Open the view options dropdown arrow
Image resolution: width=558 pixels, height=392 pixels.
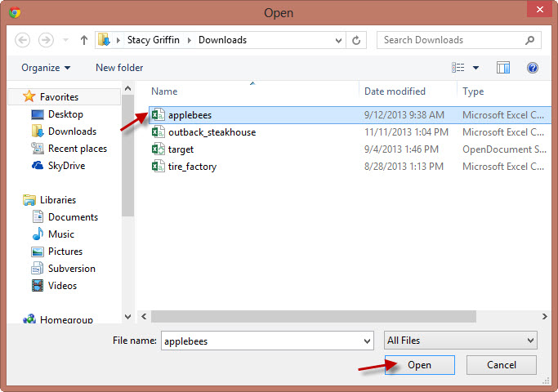tap(475, 68)
